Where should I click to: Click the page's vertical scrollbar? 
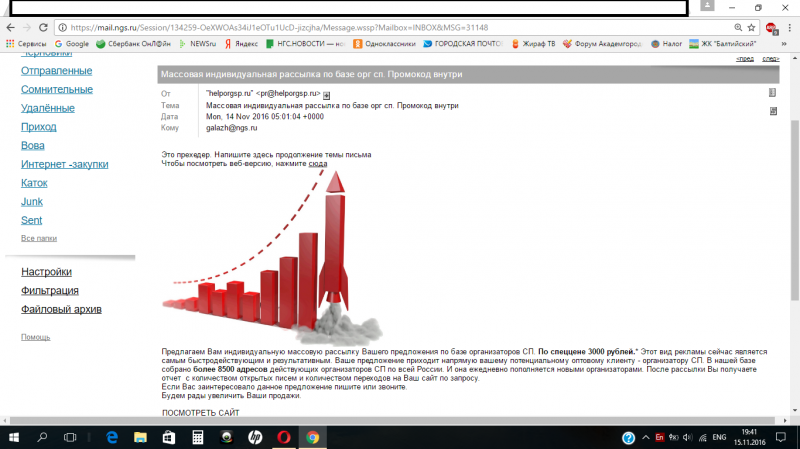click(x=794, y=200)
